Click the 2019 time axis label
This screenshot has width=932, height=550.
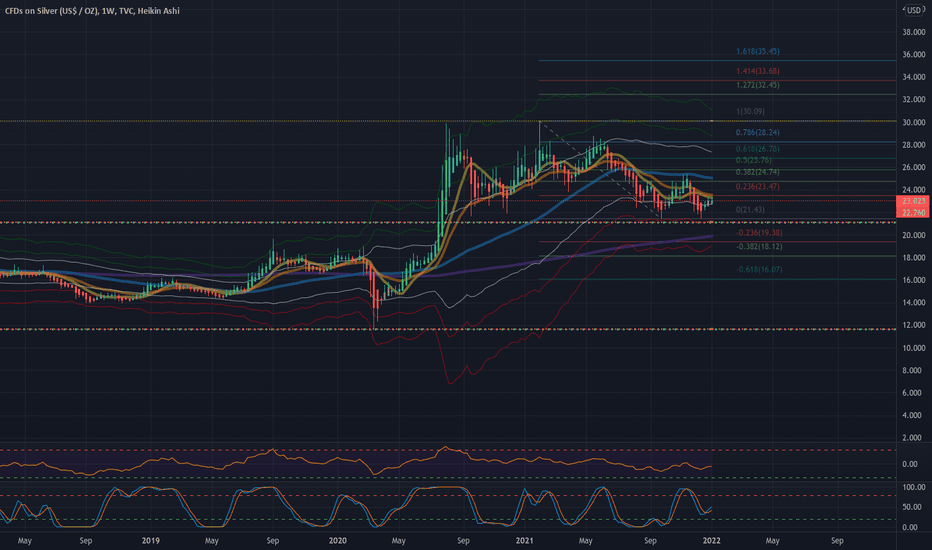[150, 540]
